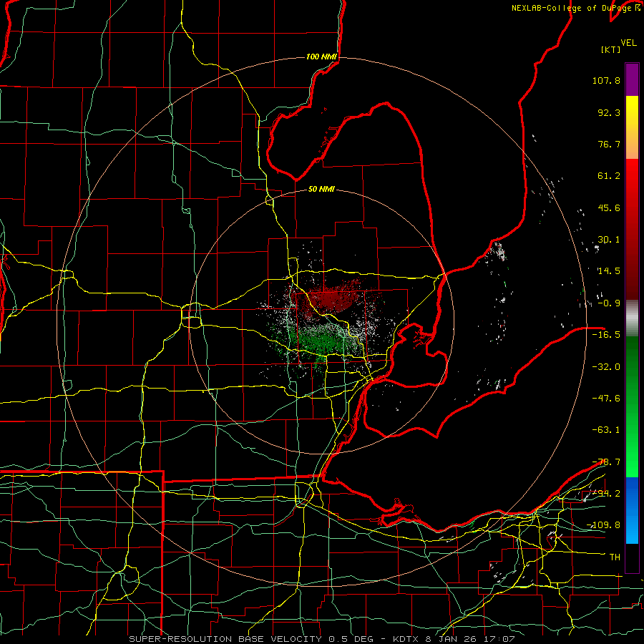Screen dimensions: 644x644
Task: Select the 45.6 velocity scale value
Action: click(x=609, y=208)
